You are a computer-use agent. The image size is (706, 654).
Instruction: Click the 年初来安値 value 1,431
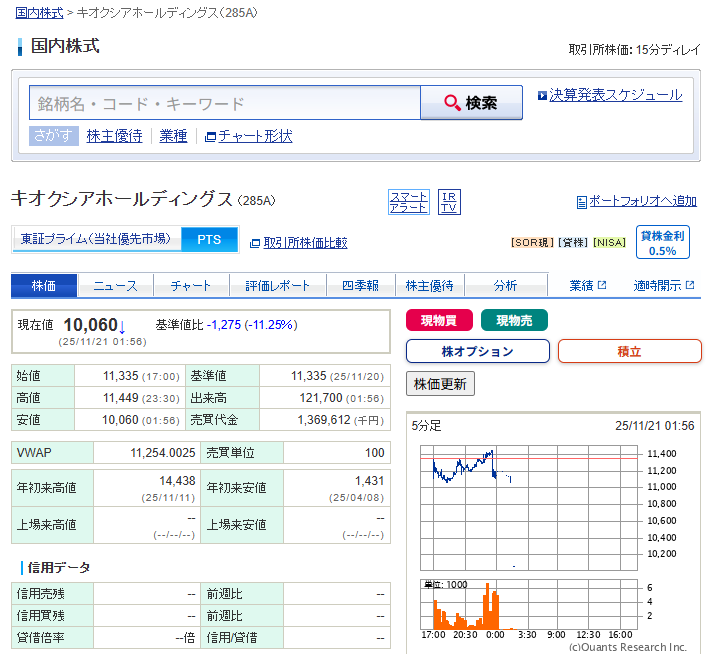coord(370,481)
